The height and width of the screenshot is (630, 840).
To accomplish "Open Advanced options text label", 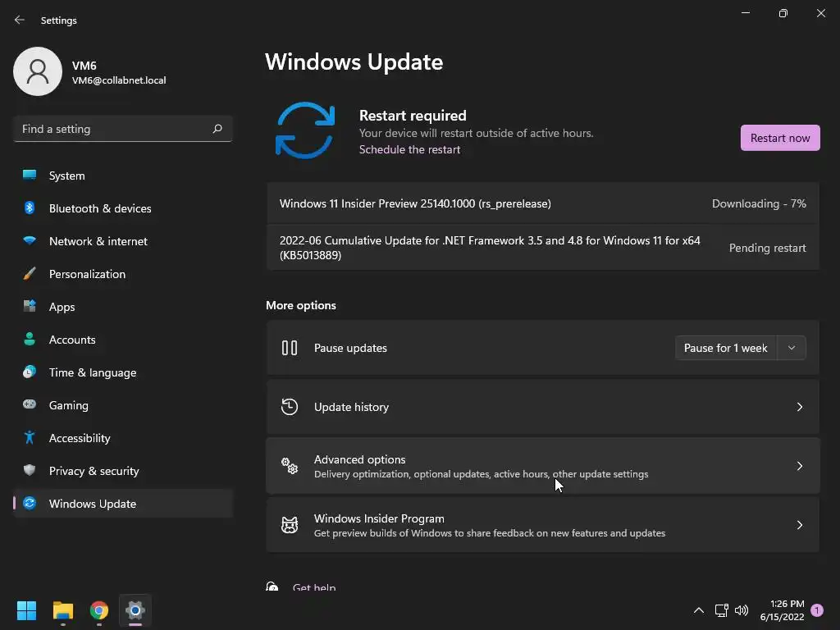I will pyautogui.click(x=359, y=459).
